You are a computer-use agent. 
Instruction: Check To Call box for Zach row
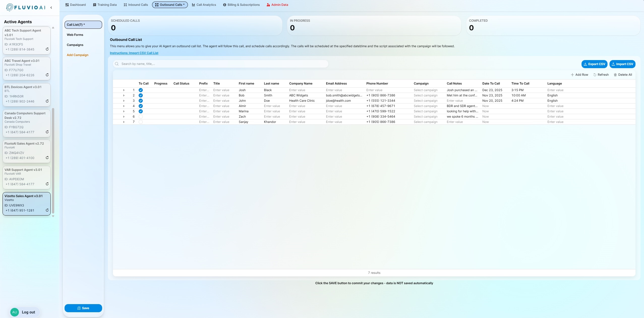141,117
